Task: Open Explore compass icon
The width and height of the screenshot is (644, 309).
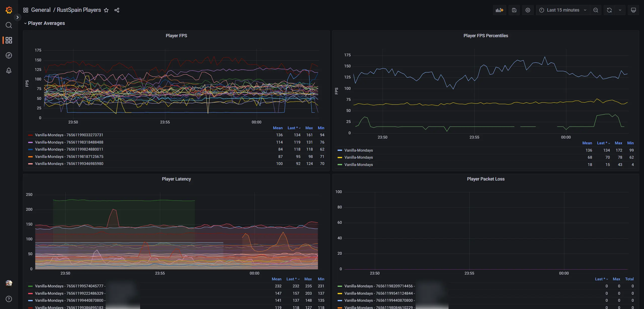Action: pos(9,55)
